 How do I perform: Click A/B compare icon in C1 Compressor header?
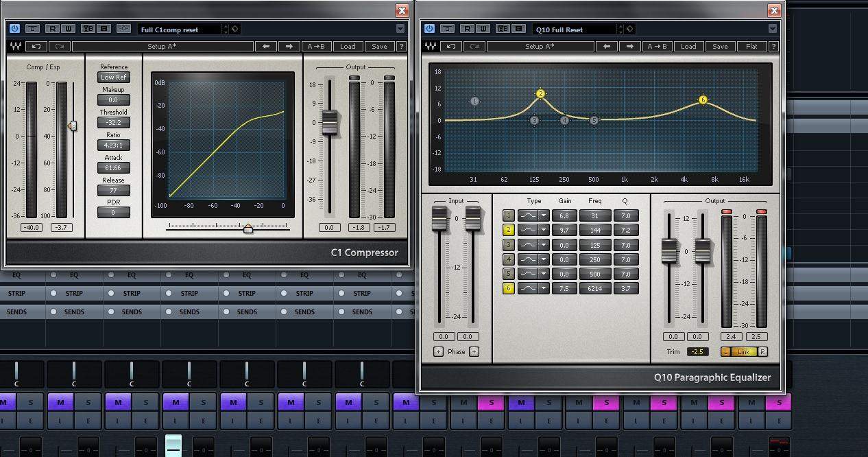pos(88,29)
